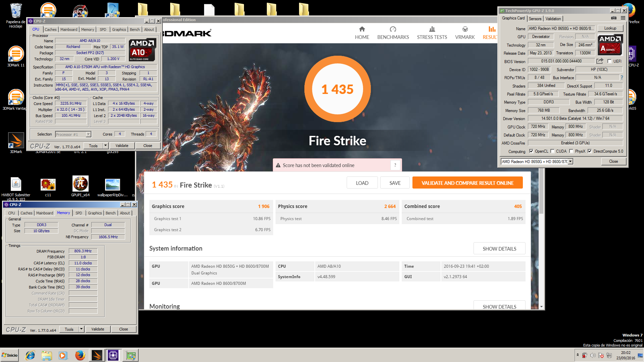
Task: Switch to SPD tab in top CPU-Z
Action: click(103, 30)
